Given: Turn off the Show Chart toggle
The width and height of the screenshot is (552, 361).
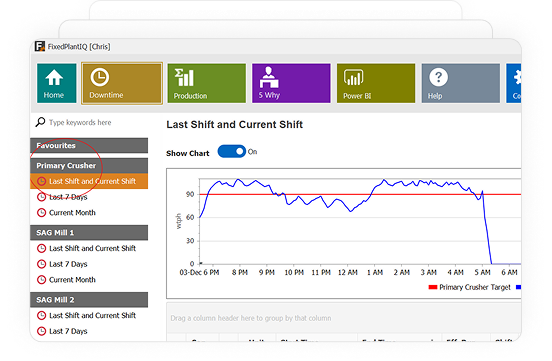Looking at the screenshot, I should coord(232,151).
